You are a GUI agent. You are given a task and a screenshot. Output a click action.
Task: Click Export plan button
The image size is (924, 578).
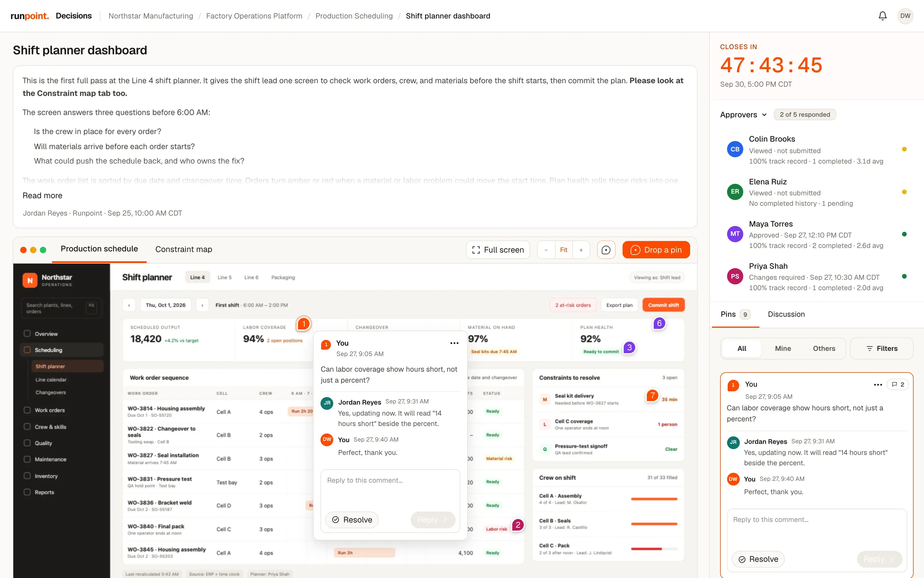619,305
